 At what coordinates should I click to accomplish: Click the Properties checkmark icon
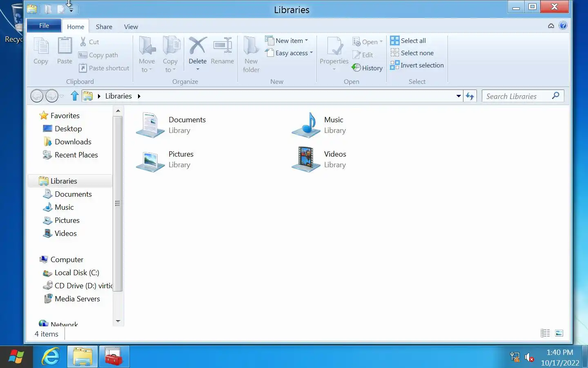point(334,46)
